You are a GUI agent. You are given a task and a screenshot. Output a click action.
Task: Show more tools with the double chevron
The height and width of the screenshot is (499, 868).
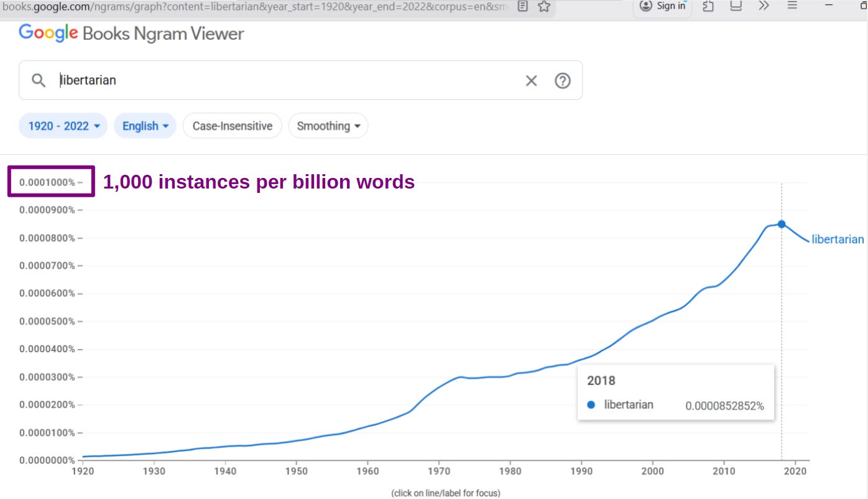click(764, 6)
